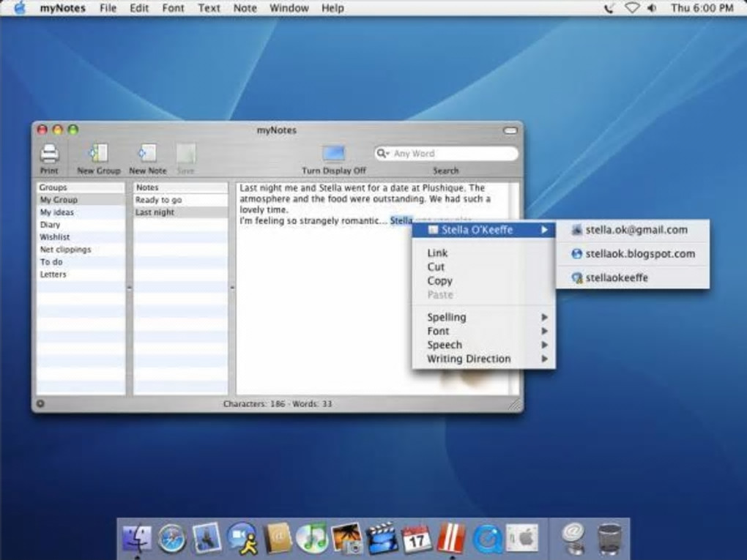This screenshot has width=747, height=560.
Task: Choose Copy from the context menu
Action: pos(440,280)
